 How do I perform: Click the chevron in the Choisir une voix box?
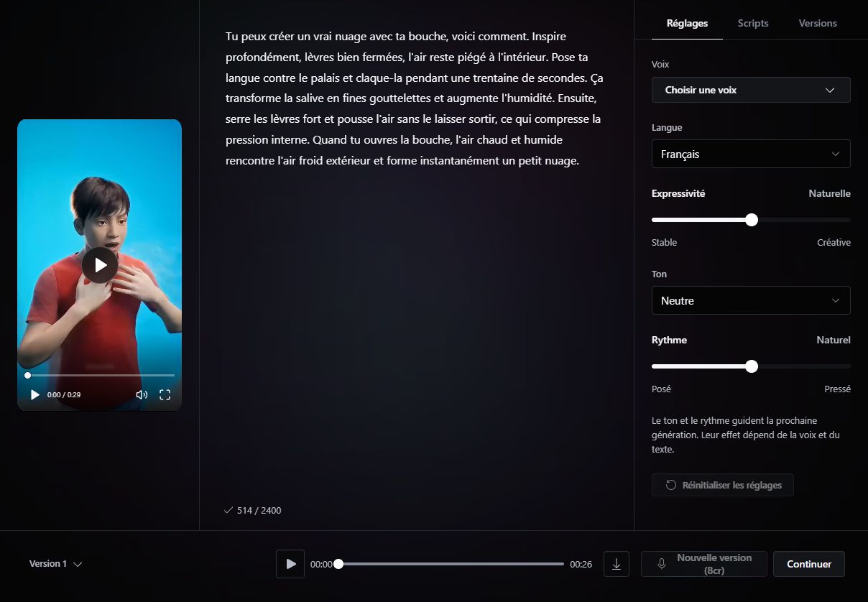830,91
